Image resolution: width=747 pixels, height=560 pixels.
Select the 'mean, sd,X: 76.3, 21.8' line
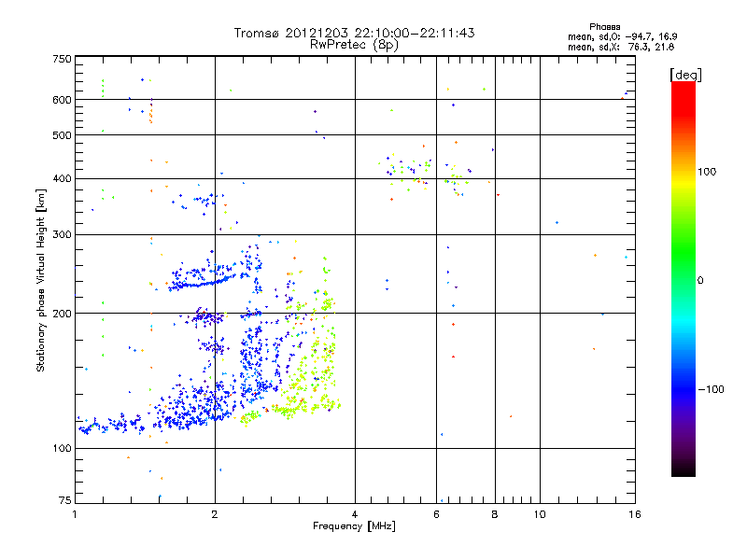pyautogui.click(x=621, y=47)
